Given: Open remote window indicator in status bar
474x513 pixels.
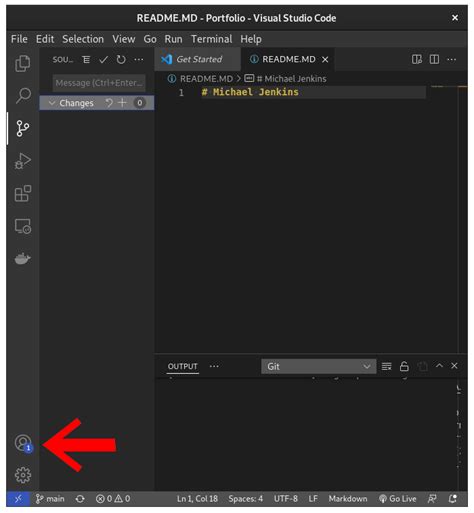Looking at the screenshot, I should 18,499.
